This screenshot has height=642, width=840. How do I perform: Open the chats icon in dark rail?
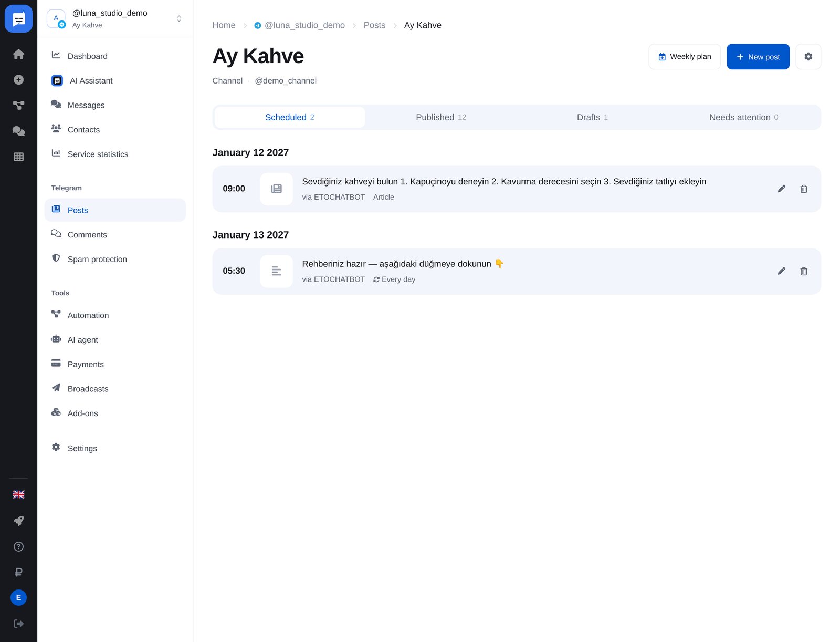point(18,131)
